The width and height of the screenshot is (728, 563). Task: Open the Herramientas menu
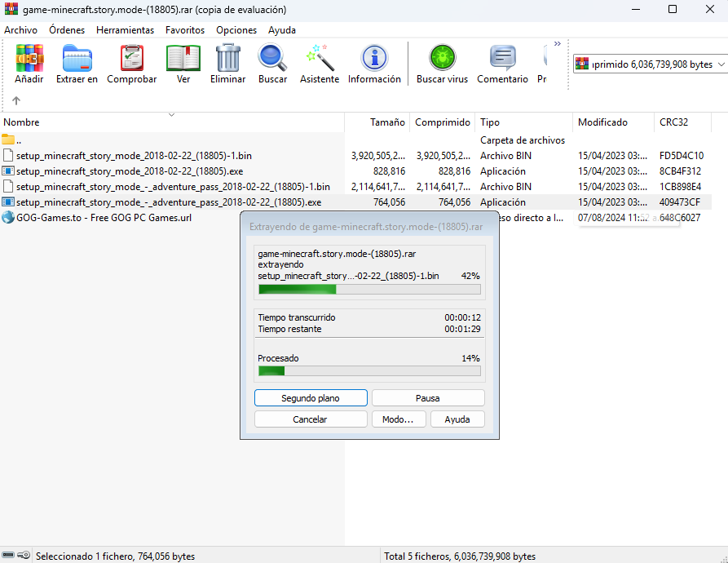[x=125, y=29]
